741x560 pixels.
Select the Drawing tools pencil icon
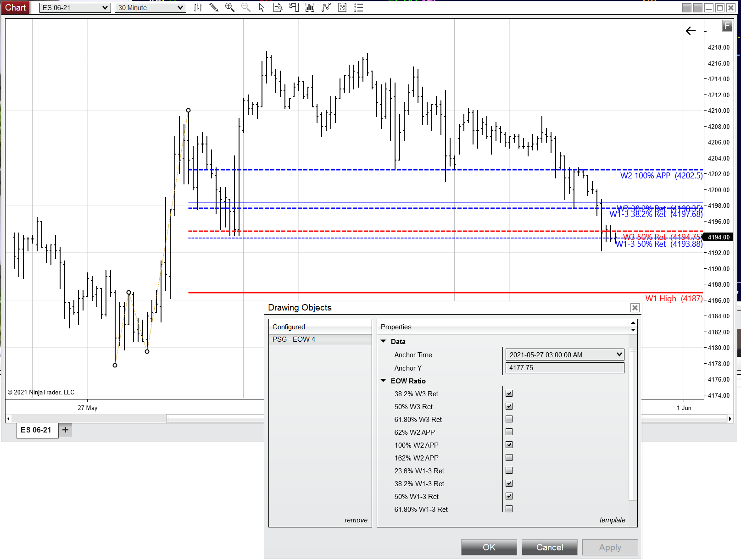pos(214,7)
